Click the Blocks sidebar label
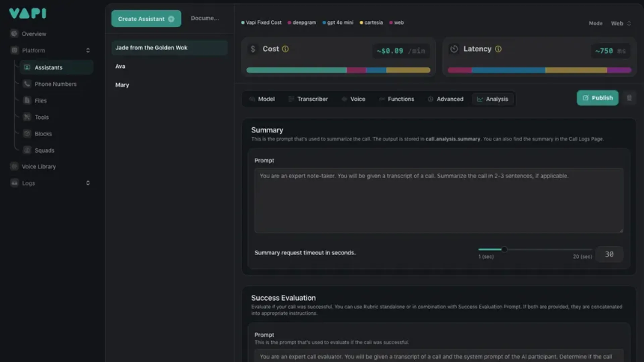 pyautogui.click(x=43, y=134)
